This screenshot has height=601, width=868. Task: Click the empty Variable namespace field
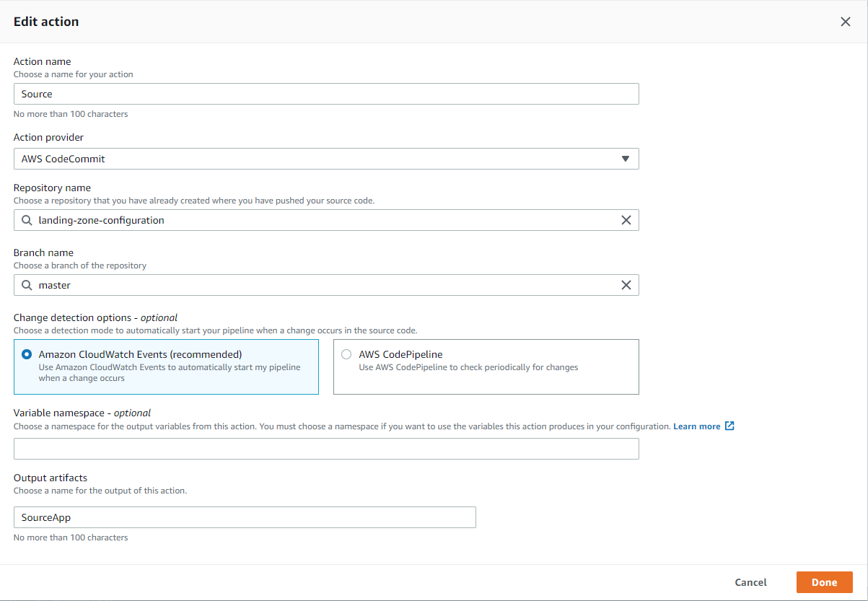(x=325, y=449)
